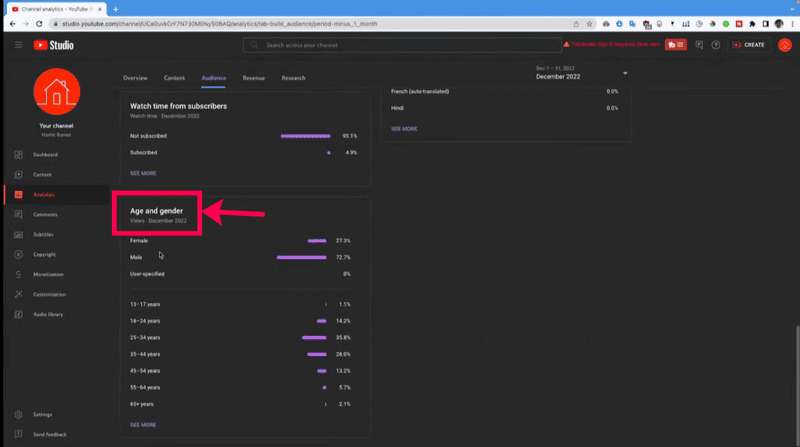The image size is (800, 447).
Task: Open Audio library in the sidebar
Action: [48, 314]
